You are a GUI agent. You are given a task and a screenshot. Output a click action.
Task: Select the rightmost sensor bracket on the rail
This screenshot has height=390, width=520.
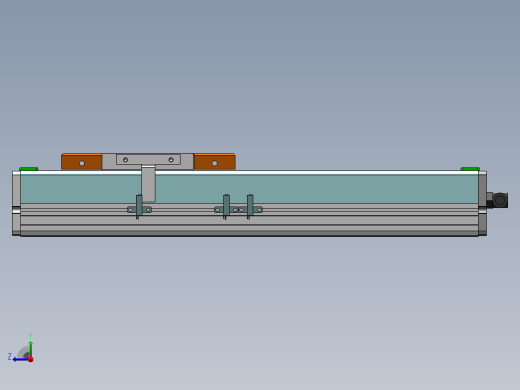[x=250, y=207]
